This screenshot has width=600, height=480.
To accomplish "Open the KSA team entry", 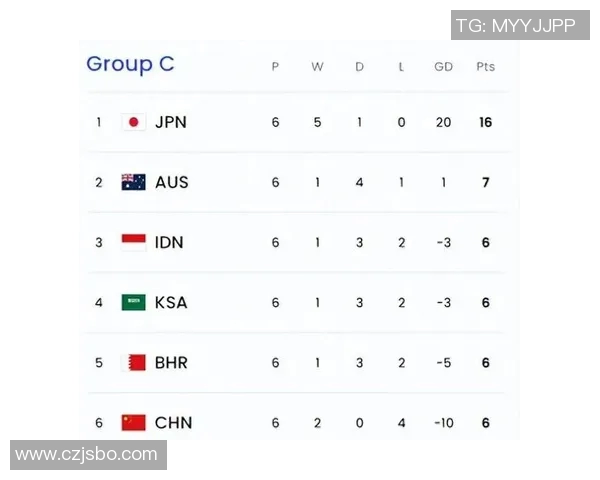I will 171,302.
